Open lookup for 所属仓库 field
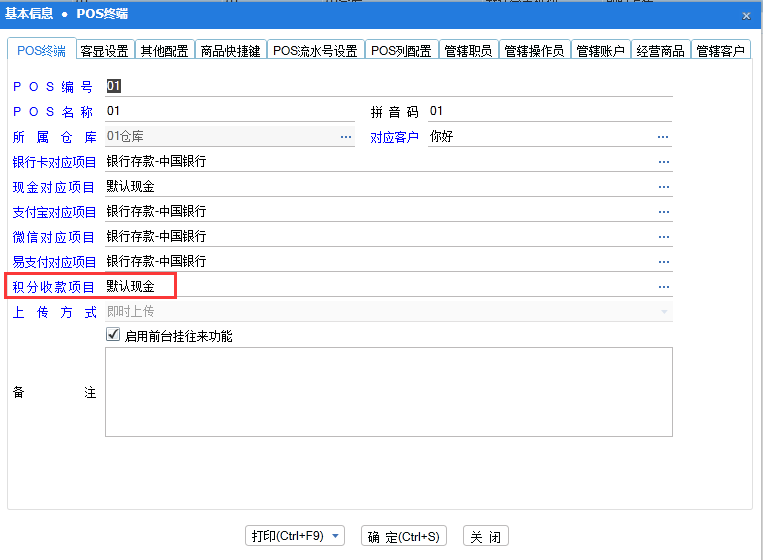The image size is (763, 560). click(x=346, y=136)
